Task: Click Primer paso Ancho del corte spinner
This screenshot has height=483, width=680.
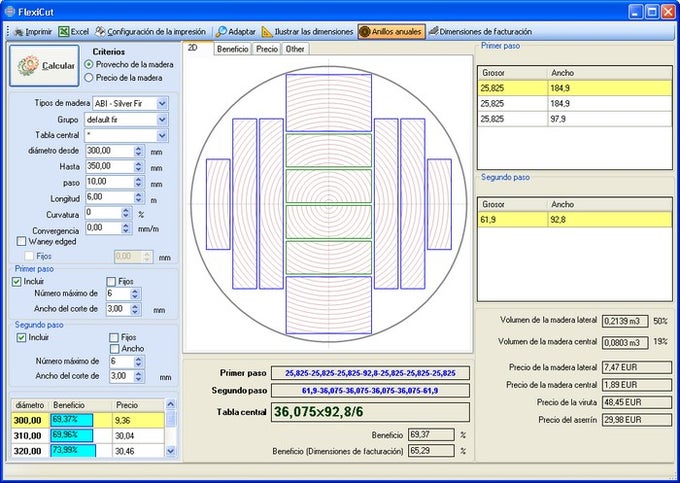Action: coord(135,309)
